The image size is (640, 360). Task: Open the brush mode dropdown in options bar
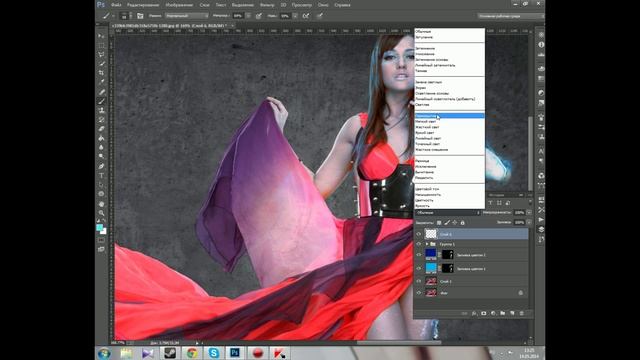[186, 16]
